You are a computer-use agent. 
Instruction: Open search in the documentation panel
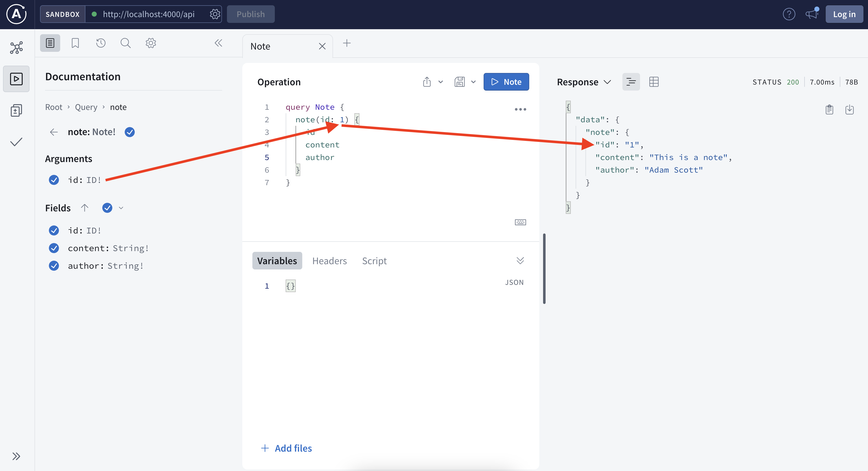pyautogui.click(x=125, y=43)
